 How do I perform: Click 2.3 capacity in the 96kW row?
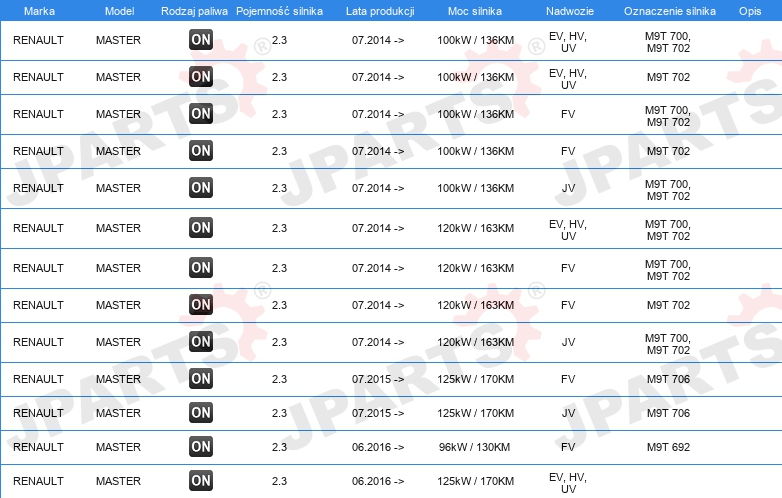coord(279,447)
